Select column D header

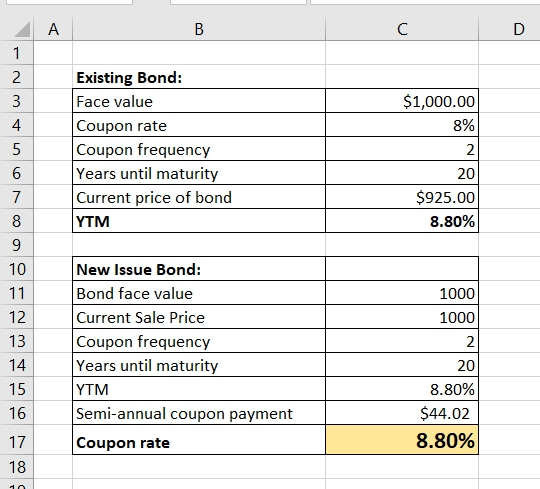pyautogui.click(x=510, y=29)
